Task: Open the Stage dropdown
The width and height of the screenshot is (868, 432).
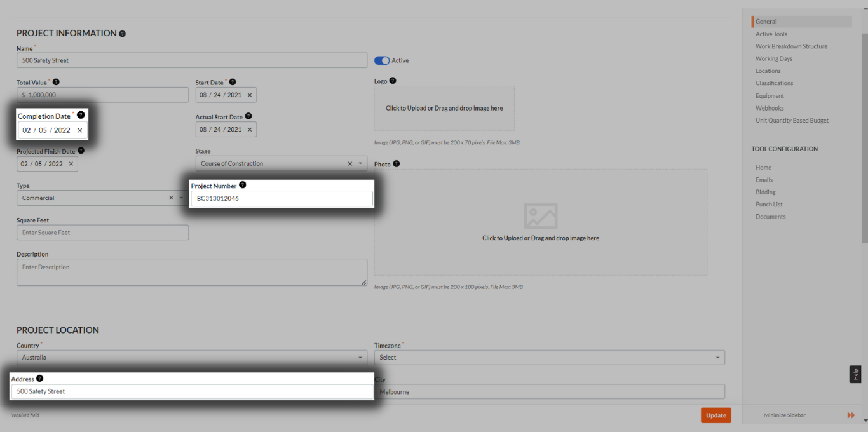Action: (x=360, y=163)
